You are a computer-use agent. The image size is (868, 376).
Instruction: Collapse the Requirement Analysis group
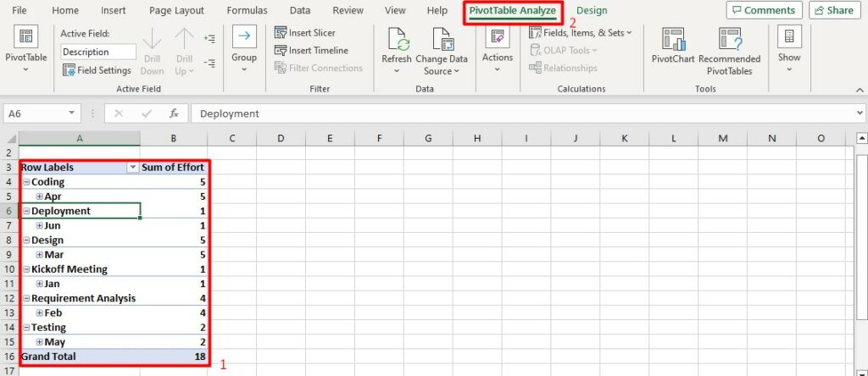[x=26, y=298]
